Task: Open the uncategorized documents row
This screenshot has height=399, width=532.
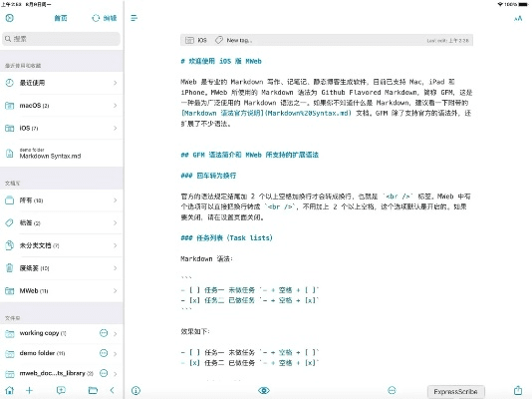Action: tap(62, 245)
